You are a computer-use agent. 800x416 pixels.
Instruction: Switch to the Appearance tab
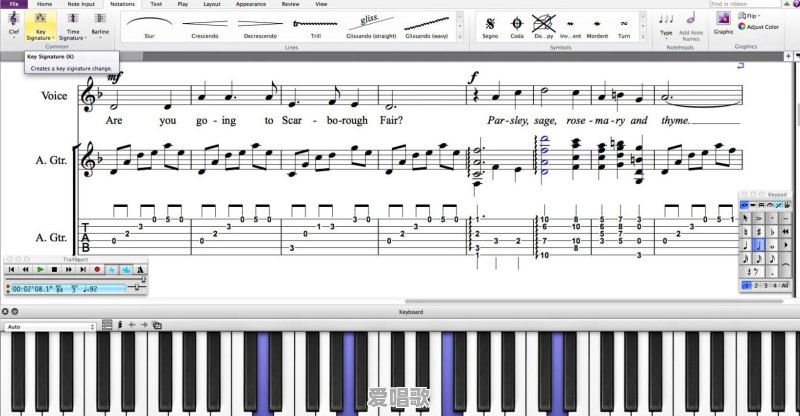coord(251,4)
